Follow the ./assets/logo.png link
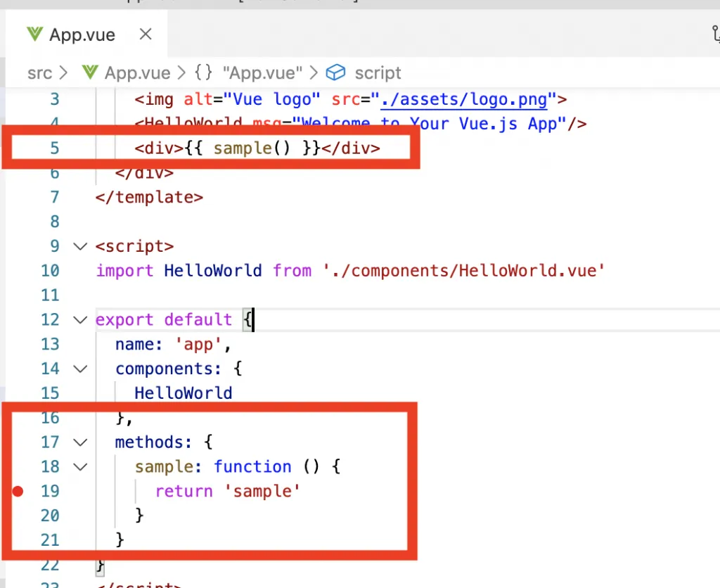 (464, 100)
